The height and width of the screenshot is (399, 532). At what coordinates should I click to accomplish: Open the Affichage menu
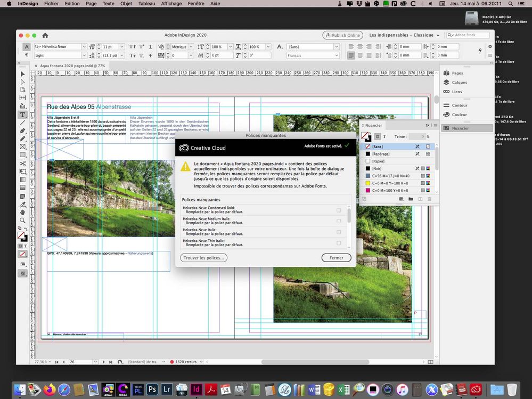(171, 4)
